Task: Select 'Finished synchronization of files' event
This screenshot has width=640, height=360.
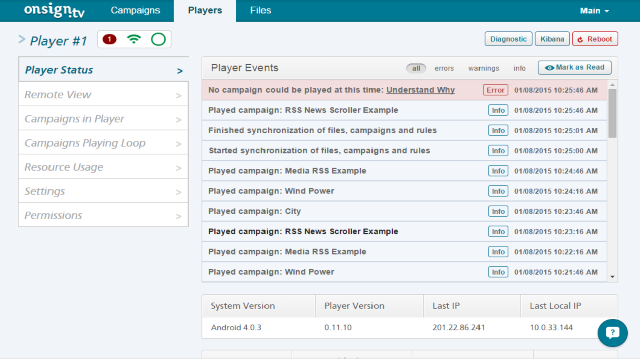Action: coord(404,131)
